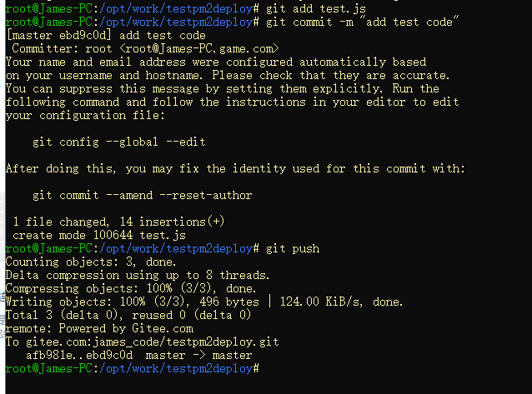
Task: Click 'Delta compression using up to 8 threads' line
Action: pyautogui.click(x=138, y=276)
